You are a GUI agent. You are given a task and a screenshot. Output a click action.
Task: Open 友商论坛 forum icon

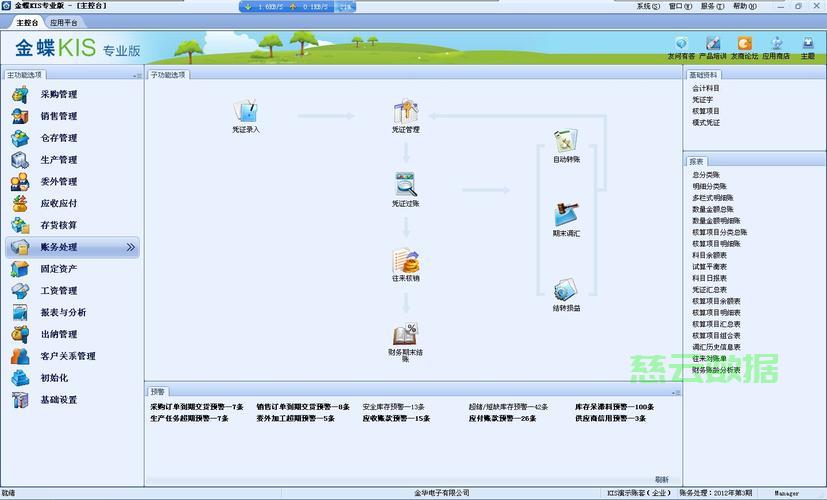pos(745,44)
